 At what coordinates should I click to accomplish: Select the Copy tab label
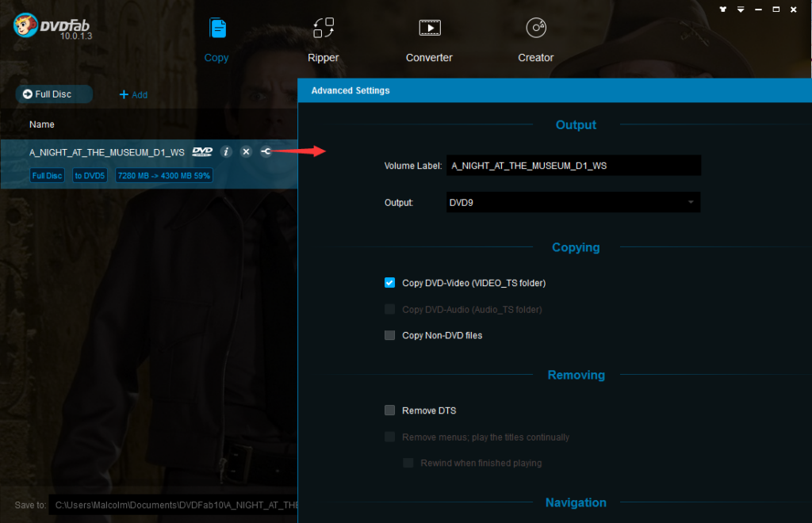coord(216,57)
